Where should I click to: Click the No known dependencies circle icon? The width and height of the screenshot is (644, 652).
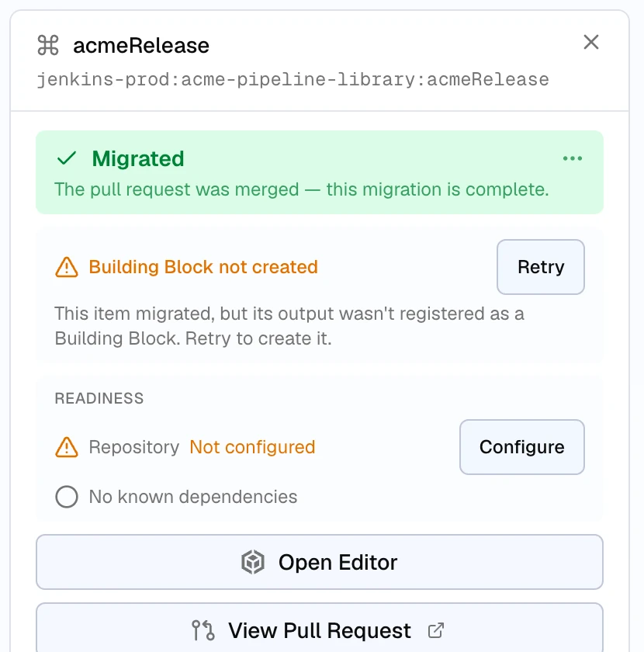[67, 497]
